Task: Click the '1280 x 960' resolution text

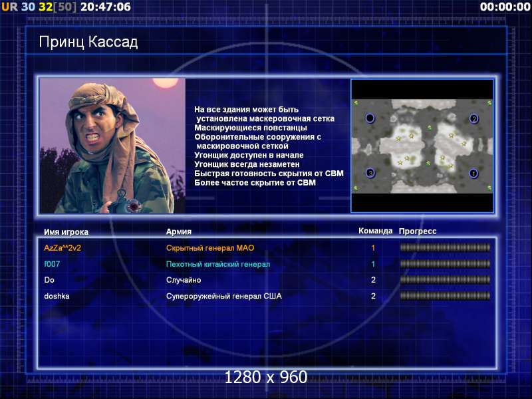Action: (266, 377)
